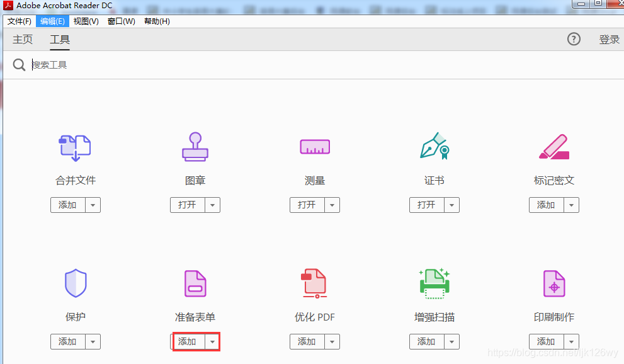This screenshot has width=624, height=364.
Task: Click the 标记密文 tool label
Action: [554, 181]
